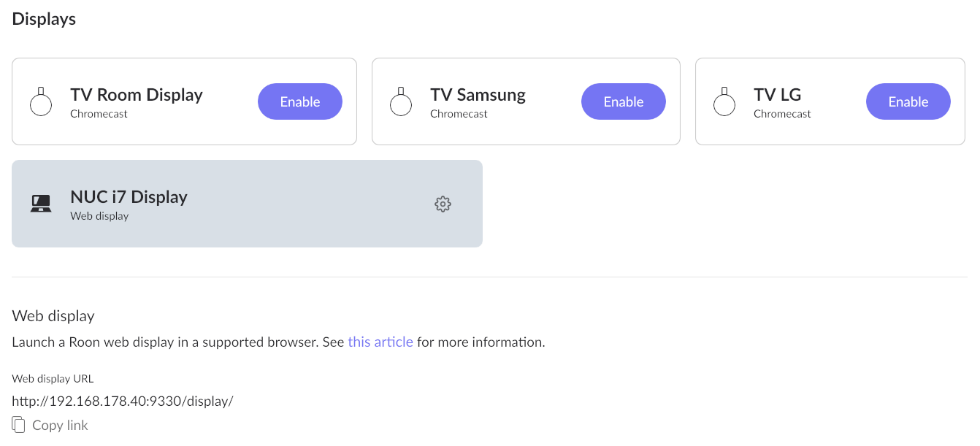The height and width of the screenshot is (446, 980).
Task: Click the Displays section heading
Action: tap(44, 19)
